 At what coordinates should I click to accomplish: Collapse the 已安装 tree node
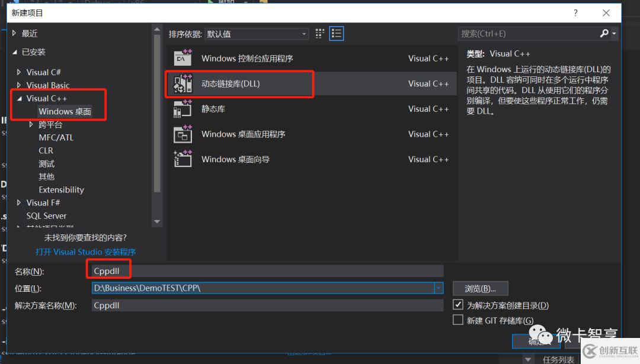[15, 52]
